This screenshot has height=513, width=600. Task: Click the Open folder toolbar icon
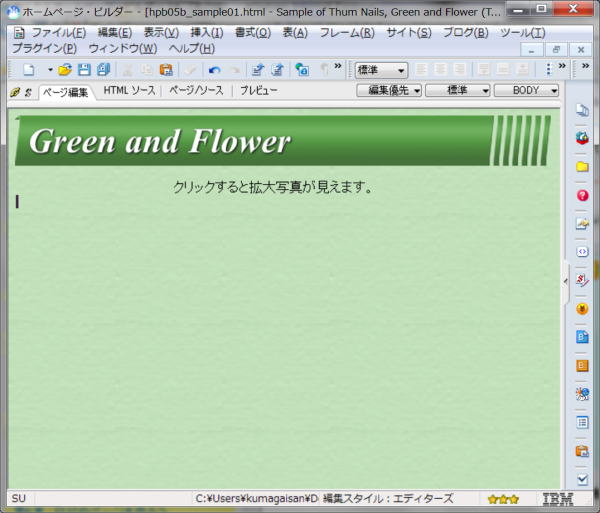tap(65, 70)
